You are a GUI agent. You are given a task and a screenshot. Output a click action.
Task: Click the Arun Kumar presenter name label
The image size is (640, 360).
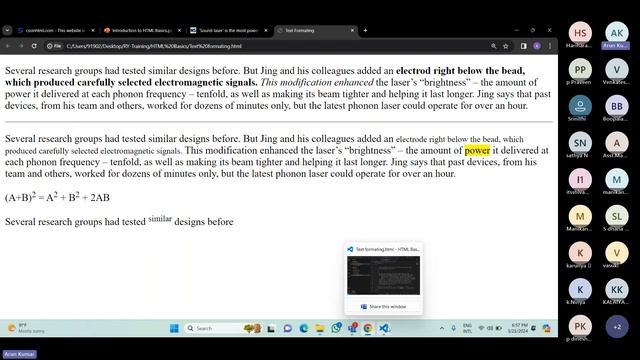pyautogui.click(x=20, y=354)
